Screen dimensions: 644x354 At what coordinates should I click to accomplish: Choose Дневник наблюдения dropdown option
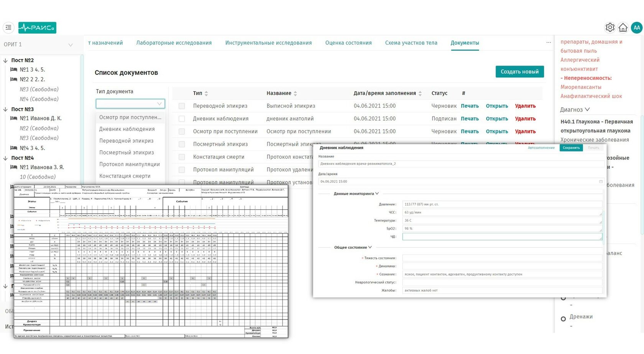[130, 129]
